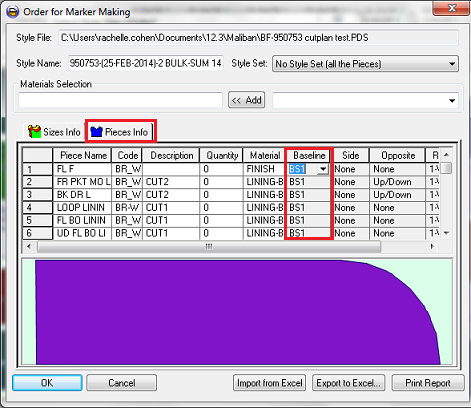Switch to the Pieces Info tab
The image size is (471, 408).
tap(120, 132)
